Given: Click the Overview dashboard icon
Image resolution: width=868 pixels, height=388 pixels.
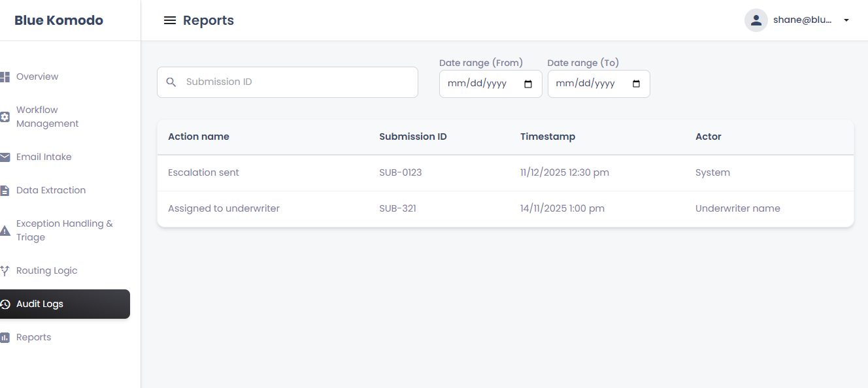Looking at the screenshot, I should (x=5, y=77).
